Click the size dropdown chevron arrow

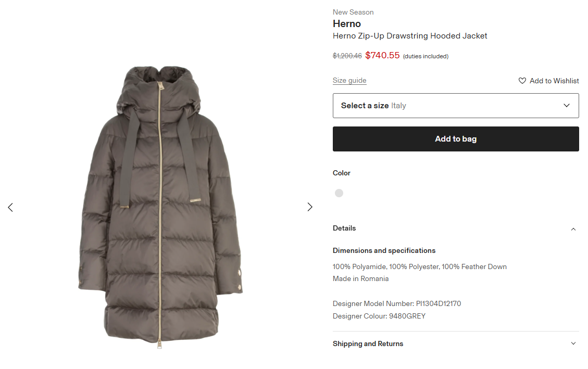click(567, 106)
